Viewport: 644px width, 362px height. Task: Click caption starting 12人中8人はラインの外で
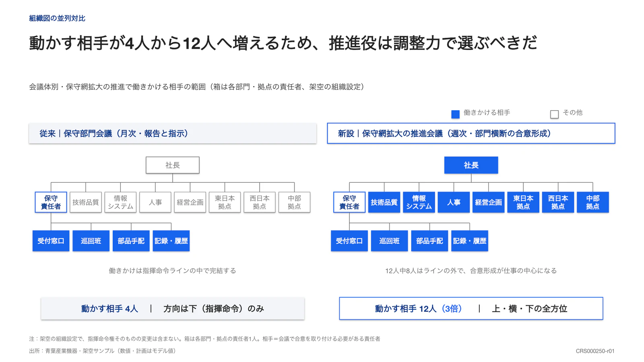[471, 271]
